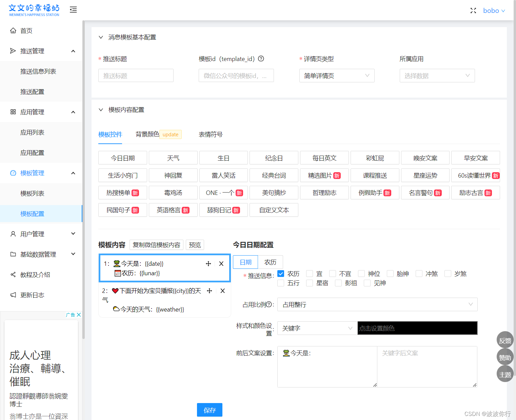Viewport: 516px width, 420px height.
Task: Select the 模板控件 tab
Action: [110, 135]
